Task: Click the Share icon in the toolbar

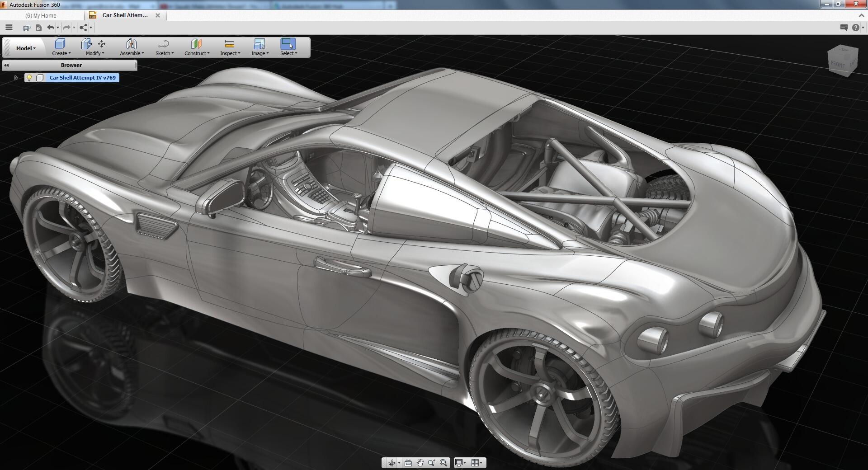Action: [x=83, y=28]
